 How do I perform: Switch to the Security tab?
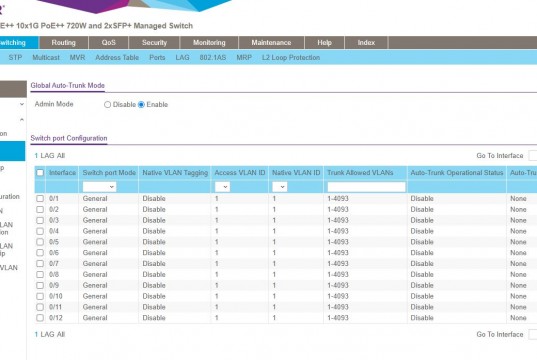[x=154, y=43]
